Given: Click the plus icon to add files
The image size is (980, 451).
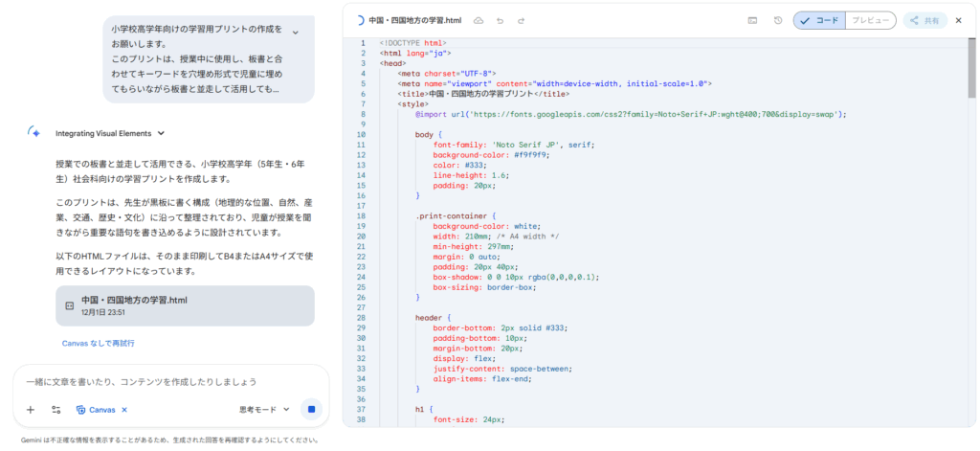Looking at the screenshot, I should (31, 410).
